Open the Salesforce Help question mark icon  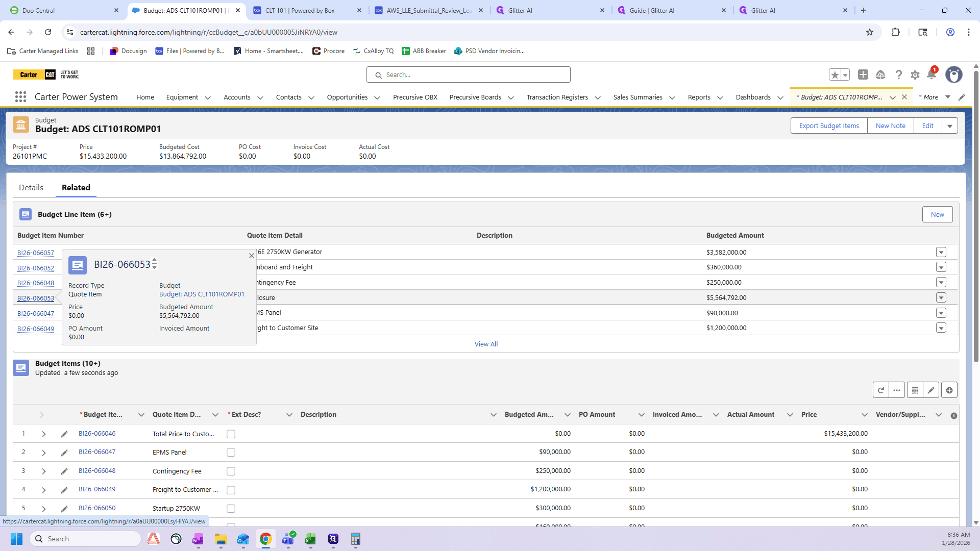898,75
